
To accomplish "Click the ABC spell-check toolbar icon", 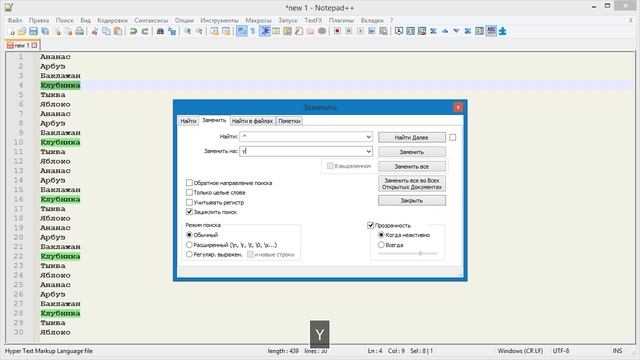I will coord(491,31).
